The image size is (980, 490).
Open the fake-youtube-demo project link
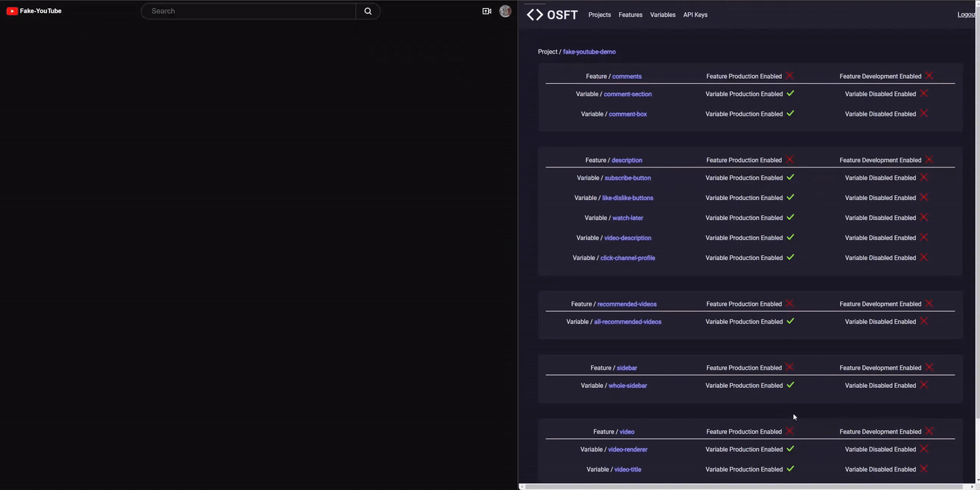click(589, 52)
